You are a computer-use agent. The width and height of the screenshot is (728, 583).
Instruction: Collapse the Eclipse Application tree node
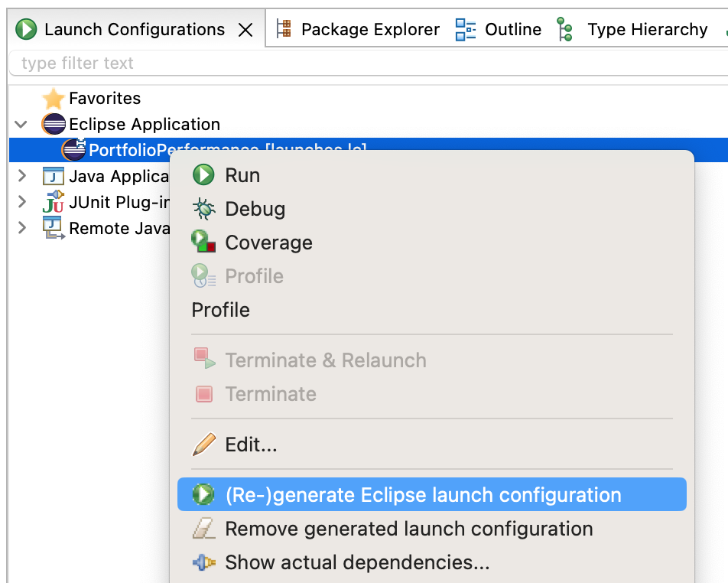point(21,124)
